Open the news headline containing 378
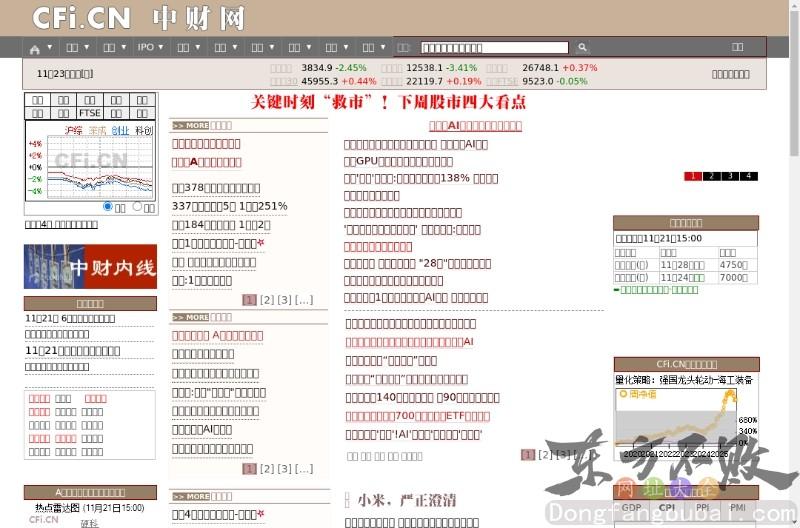 coord(216,188)
